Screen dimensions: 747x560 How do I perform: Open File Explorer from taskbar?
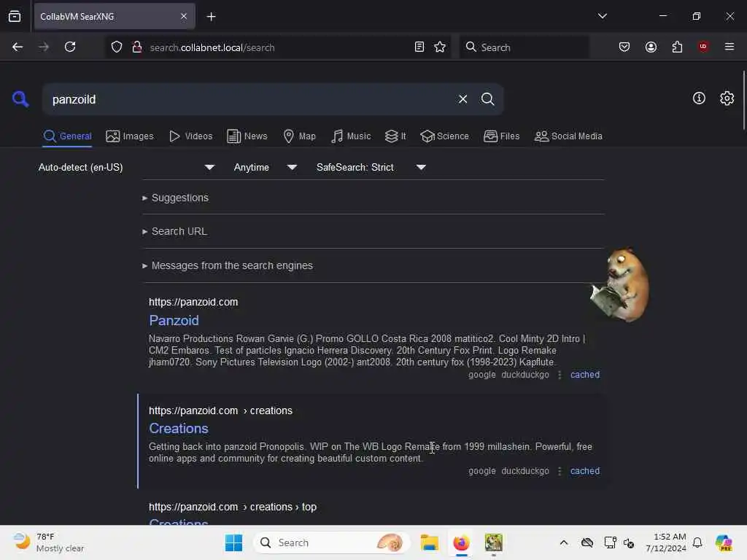click(x=429, y=542)
